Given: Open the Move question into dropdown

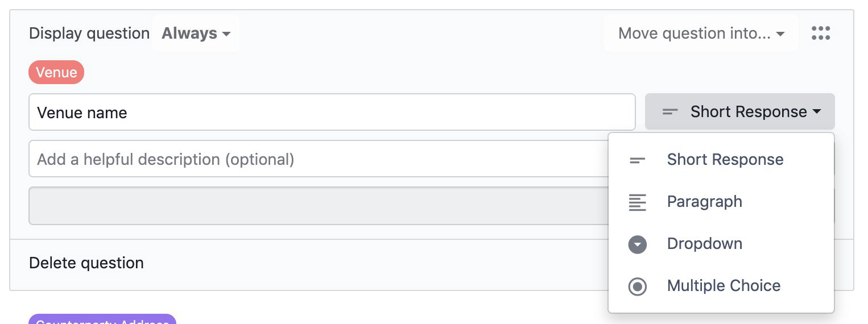Looking at the screenshot, I should pos(701,34).
